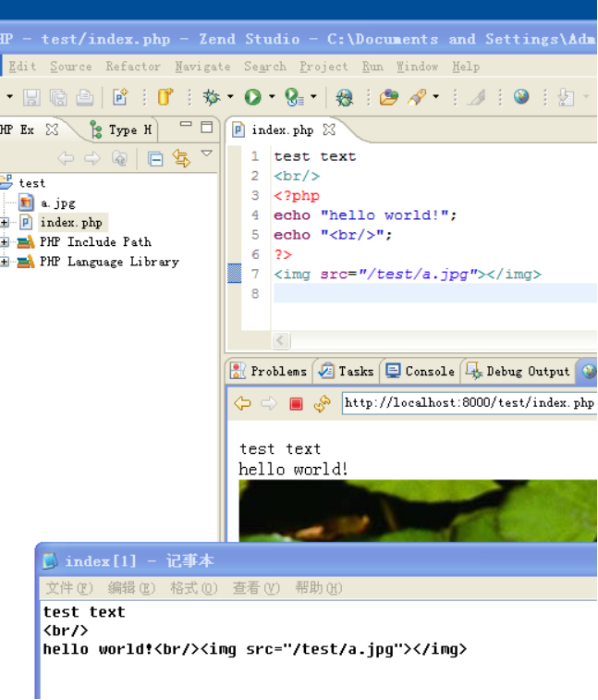Click the rendered a.jpg image in the browser
598x700 pixels.
point(418,510)
